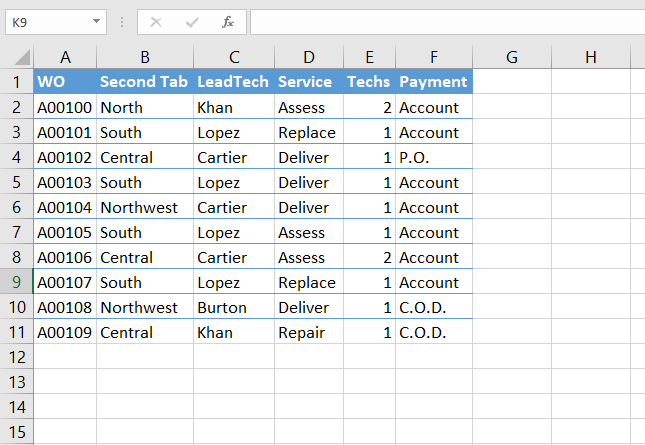Click the Name Box showing K9
This screenshot has width=645, height=445.
point(56,22)
